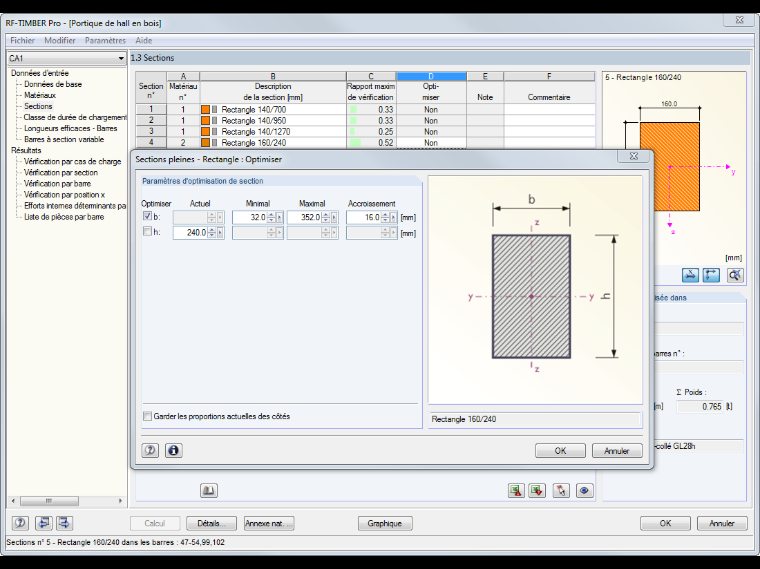Open the CA1 design case dropdown
The image size is (760, 569).
(x=121, y=58)
